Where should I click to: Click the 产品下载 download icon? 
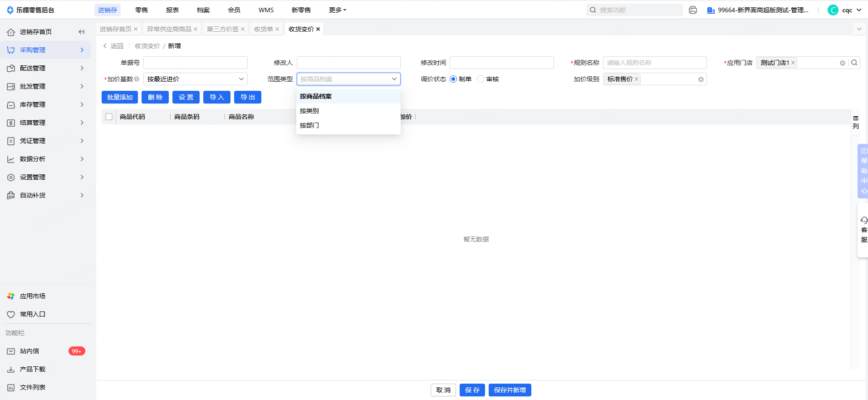(x=11, y=369)
